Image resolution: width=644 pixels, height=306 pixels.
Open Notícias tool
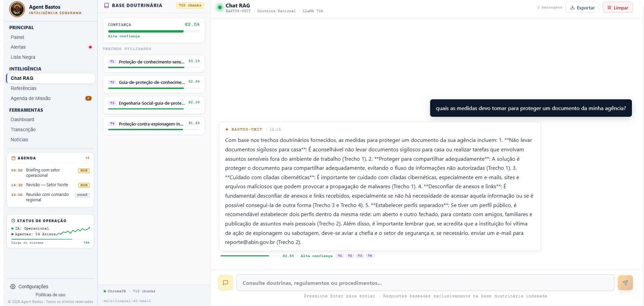point(51,140)
